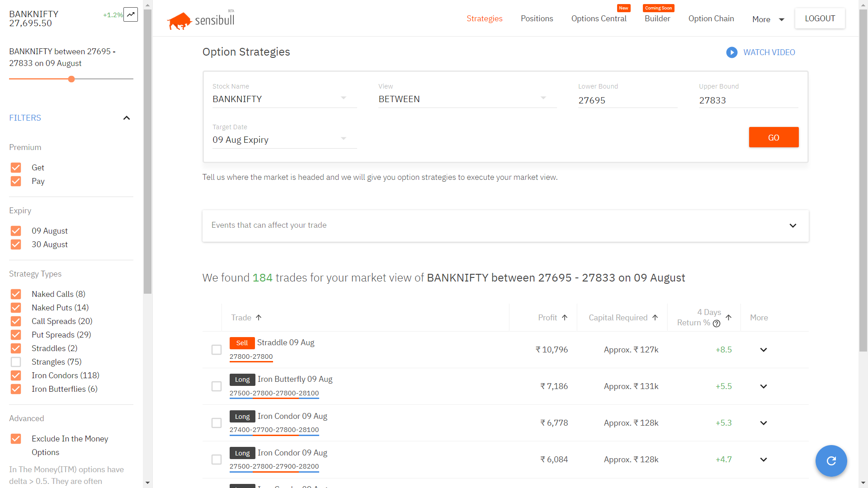Image resolution: width=868 pixels, height=488 pixels.
Task: Open the 4 Days Return help icon
Action: [x=717, y=324]
